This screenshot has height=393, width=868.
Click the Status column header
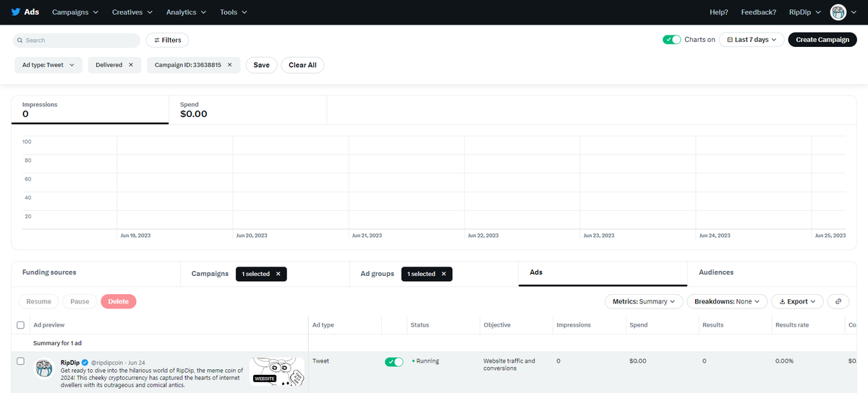[x=420, y=325]
